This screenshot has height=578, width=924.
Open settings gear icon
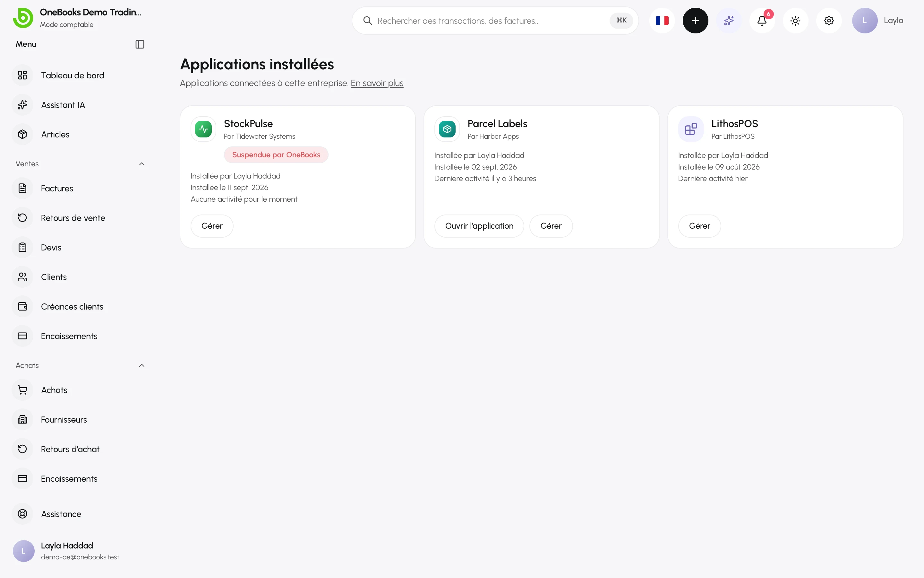tap(829, 21)
